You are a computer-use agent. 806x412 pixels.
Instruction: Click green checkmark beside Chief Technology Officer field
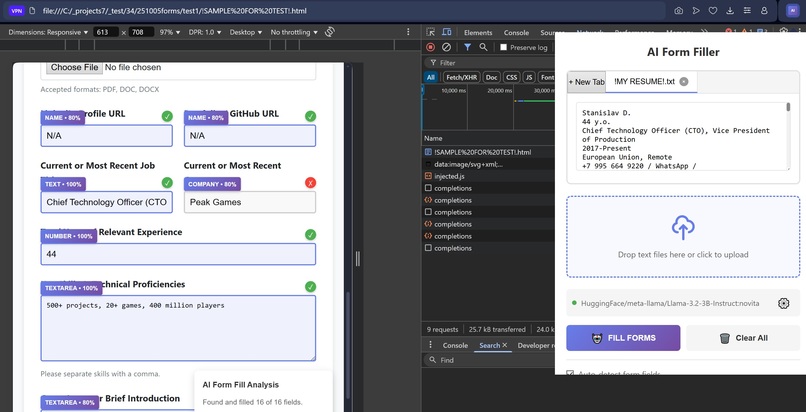(167, 182)
